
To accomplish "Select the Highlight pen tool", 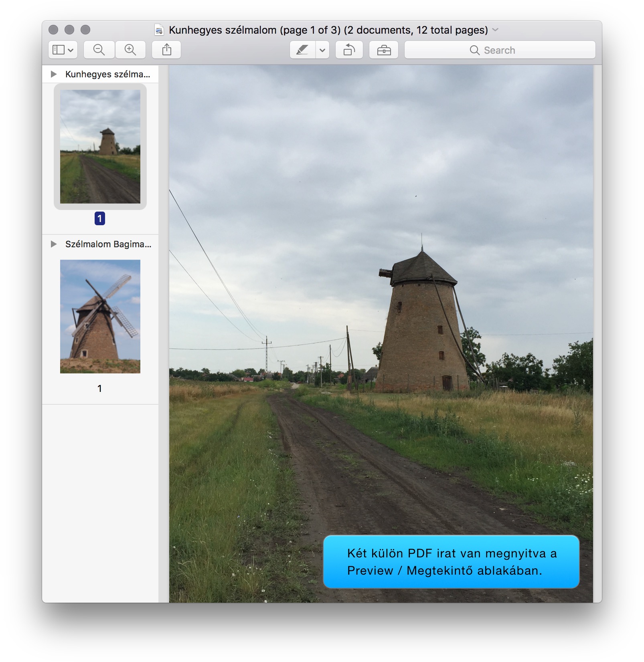I will pyautogui.click(x=302, y=50).
